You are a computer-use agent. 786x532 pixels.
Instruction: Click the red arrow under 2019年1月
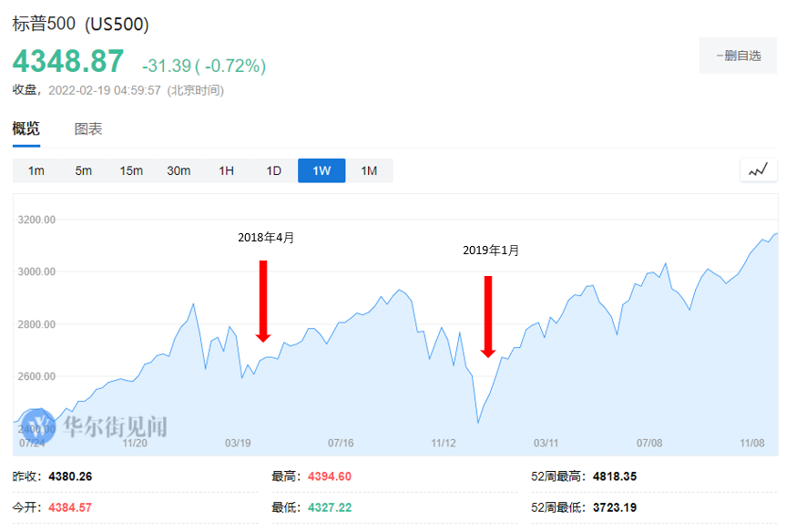coord(488,316)
